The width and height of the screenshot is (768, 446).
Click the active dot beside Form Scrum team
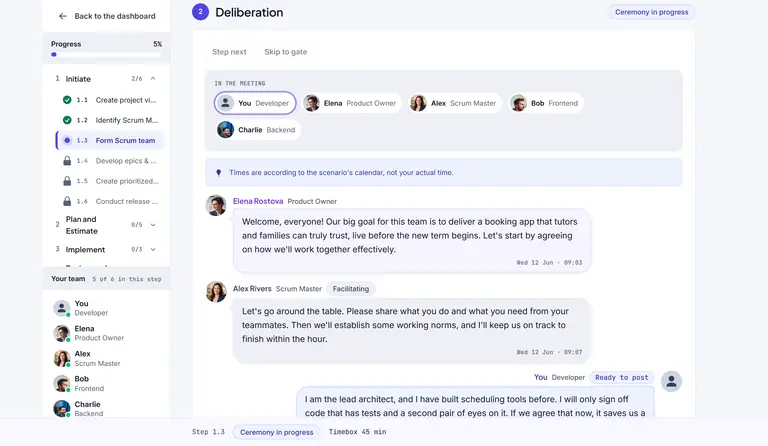click(x=67, y=141)
